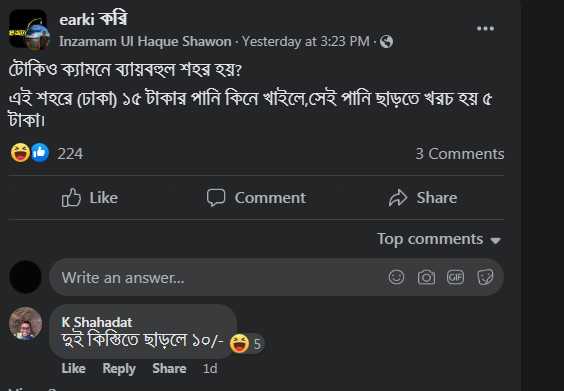Open the earki page profile picture
This screenshot has width=564, height=391.
(28, 29)
